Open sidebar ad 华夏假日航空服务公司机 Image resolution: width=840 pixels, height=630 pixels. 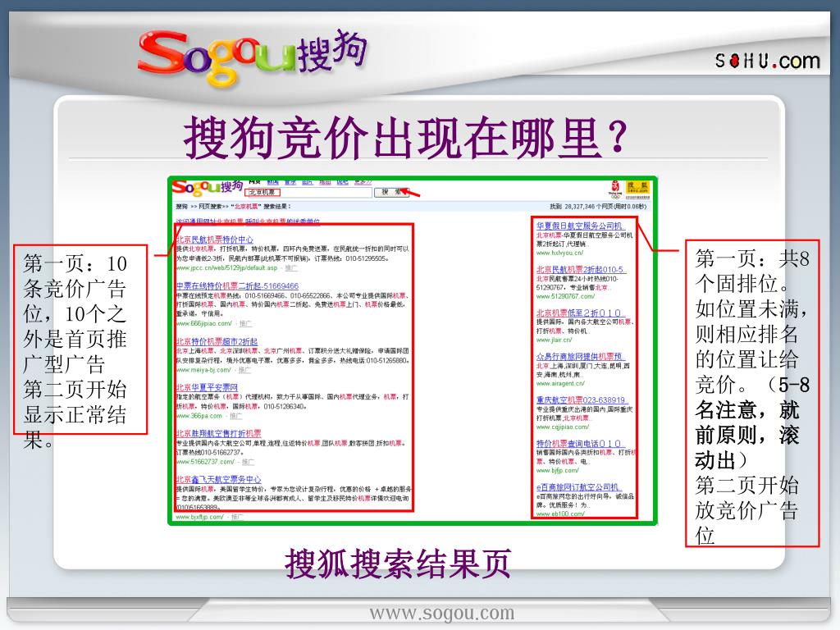(x=580, y=226)
